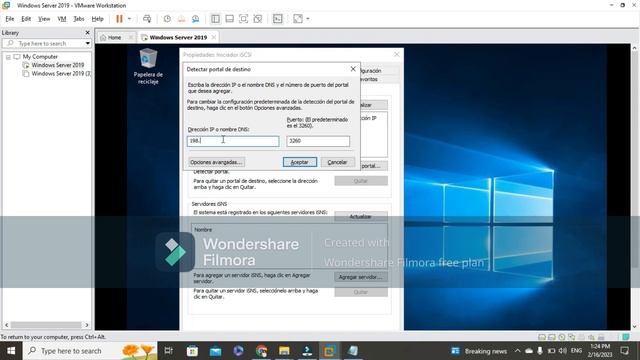The width and height of the screenshot is (640, 360).
Task: Open the console view toolbar icon
Action: pos(278,19)
